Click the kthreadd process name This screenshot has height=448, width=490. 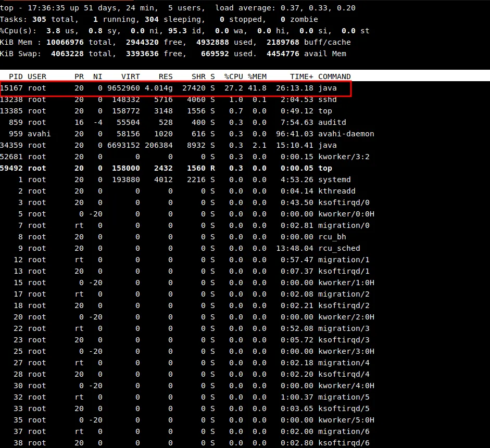click(336, 191)
